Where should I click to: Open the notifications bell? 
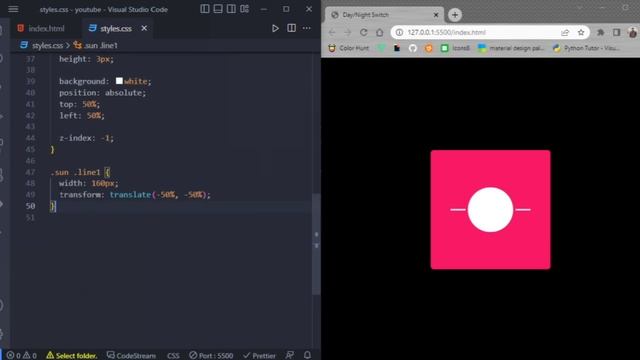click(307, 355)
